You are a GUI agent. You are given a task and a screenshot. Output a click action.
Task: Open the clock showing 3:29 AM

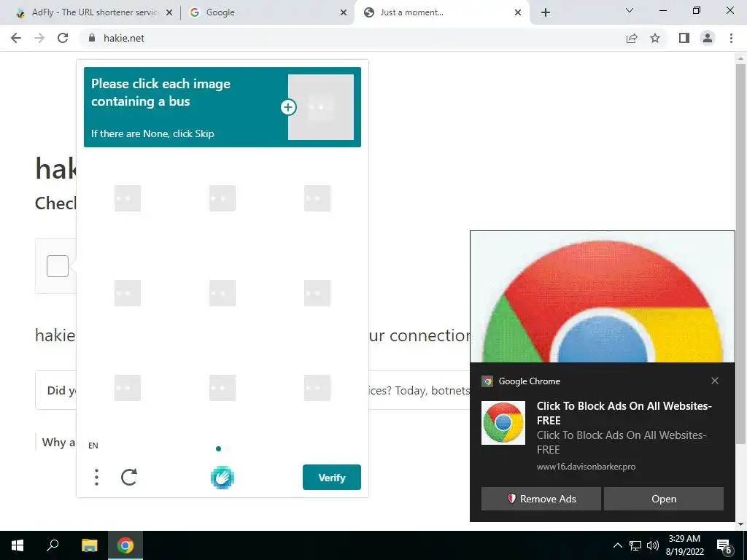pyautogui.click(x=684, y=545)
